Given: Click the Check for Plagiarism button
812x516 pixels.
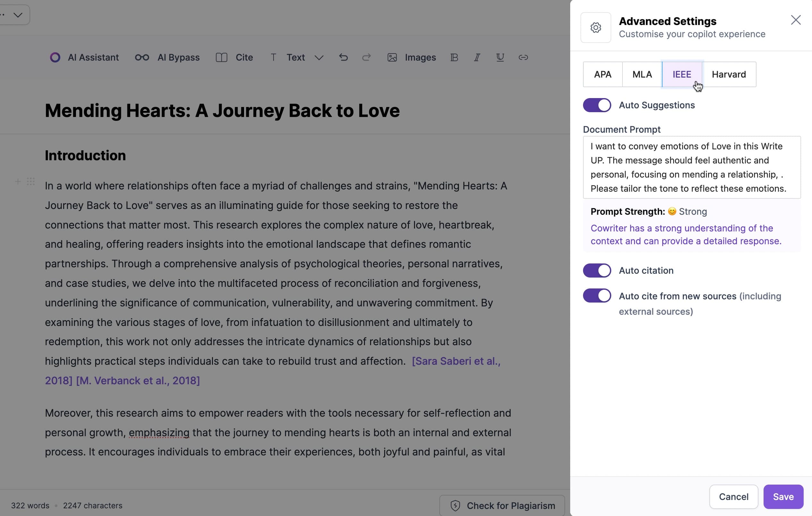Looking at the screenshot, I should coord(503,505).
